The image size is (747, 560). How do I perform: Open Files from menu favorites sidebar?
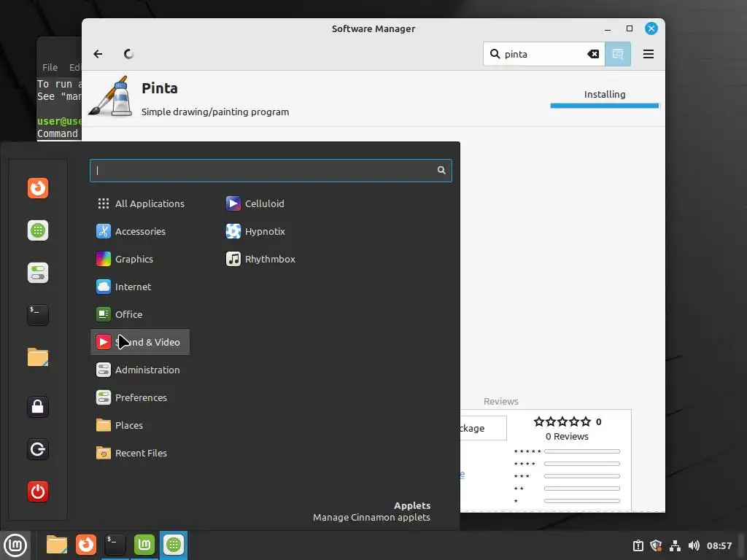coord(38,357)
